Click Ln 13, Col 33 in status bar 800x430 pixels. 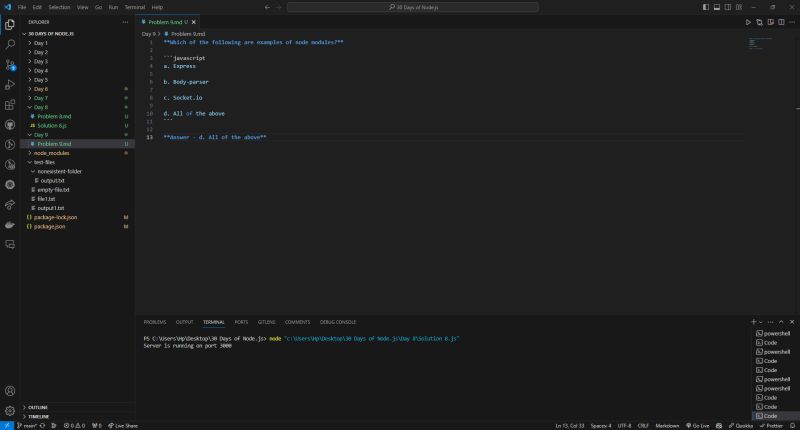pyautogui.click(x=569, y=425)
